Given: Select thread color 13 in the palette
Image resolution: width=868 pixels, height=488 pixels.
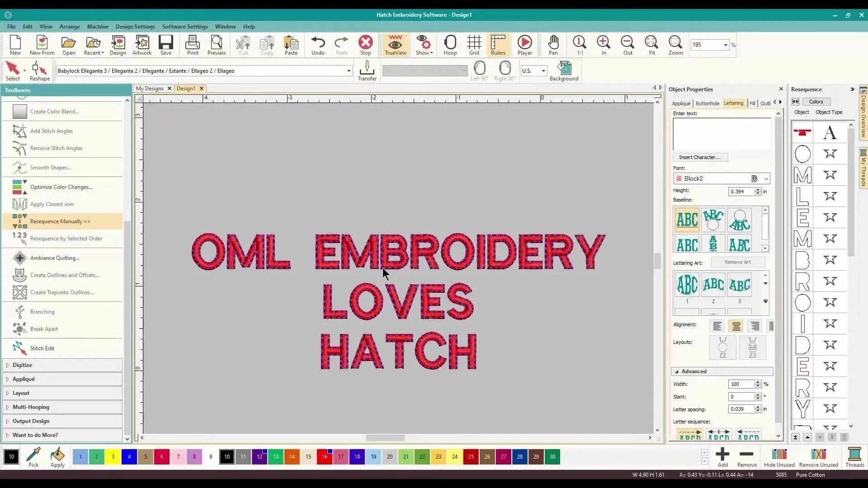Looking at the screenshot, I should tap(275, 456).
